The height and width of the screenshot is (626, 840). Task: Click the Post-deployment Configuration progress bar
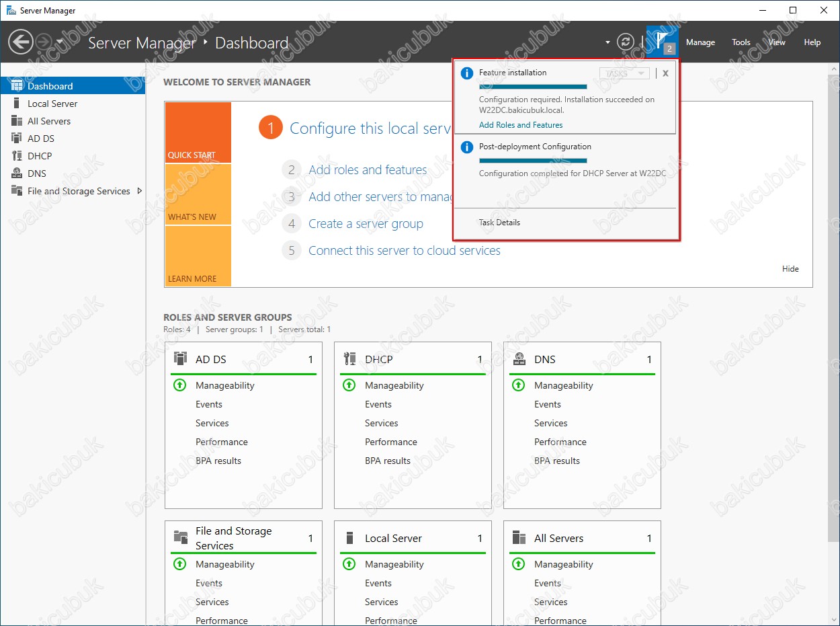pyautogui.click(x=533, y=161)
